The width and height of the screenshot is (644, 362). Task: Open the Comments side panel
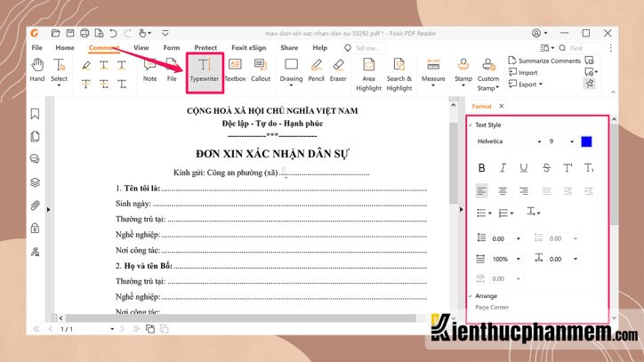[35, 159]
